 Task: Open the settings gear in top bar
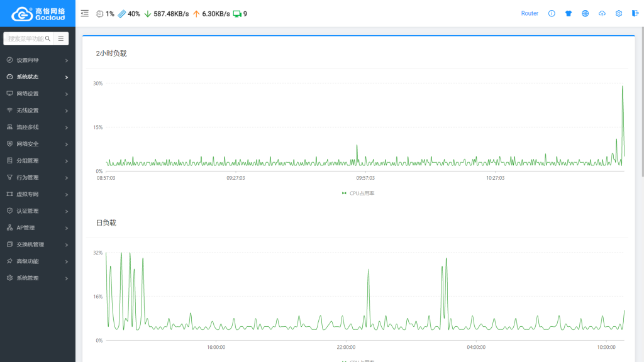(x=619, y=14)
